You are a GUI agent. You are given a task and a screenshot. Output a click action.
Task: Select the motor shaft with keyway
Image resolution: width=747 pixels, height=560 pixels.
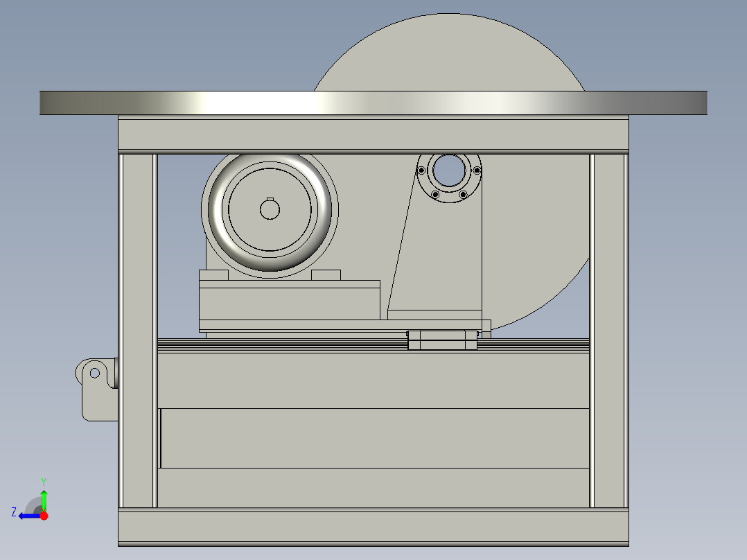270,209
